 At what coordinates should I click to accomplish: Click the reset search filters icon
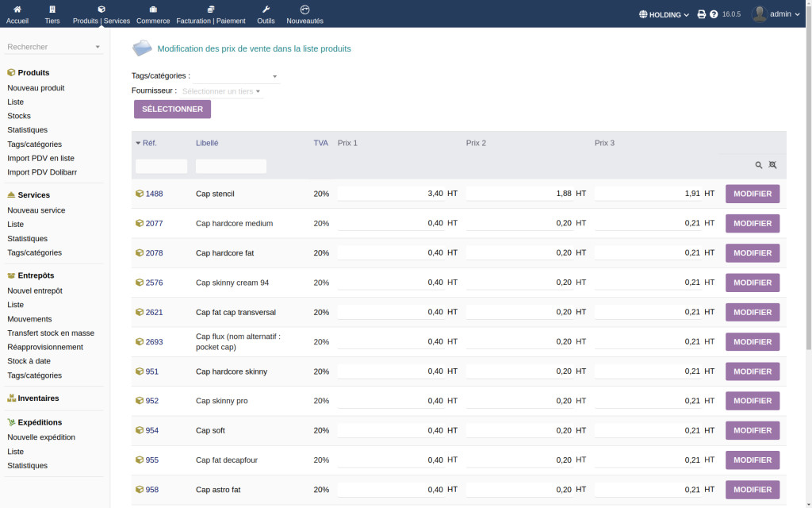772,165
